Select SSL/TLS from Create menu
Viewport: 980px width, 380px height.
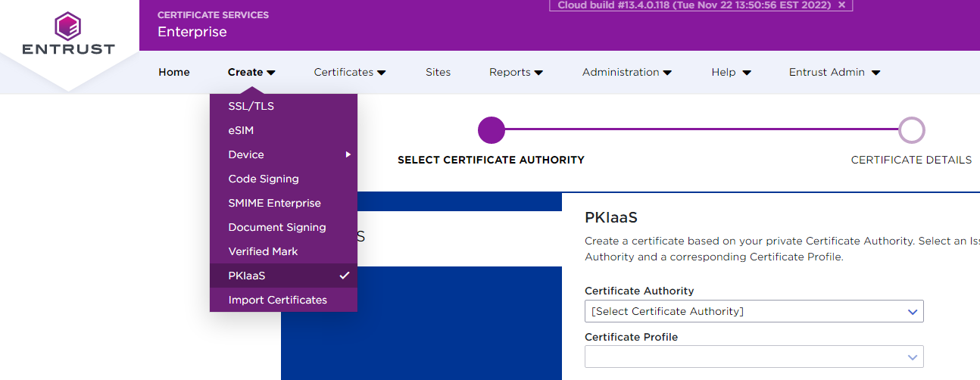[x=251, y=106]
